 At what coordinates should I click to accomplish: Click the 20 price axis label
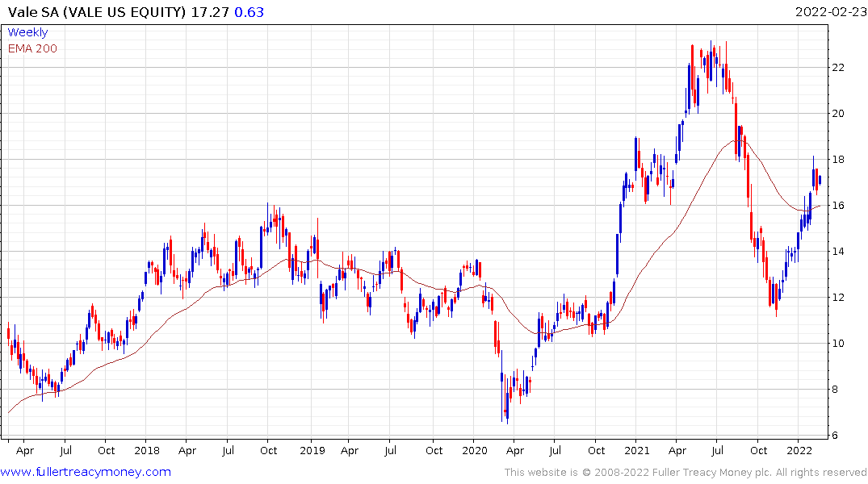coord(838,114)
